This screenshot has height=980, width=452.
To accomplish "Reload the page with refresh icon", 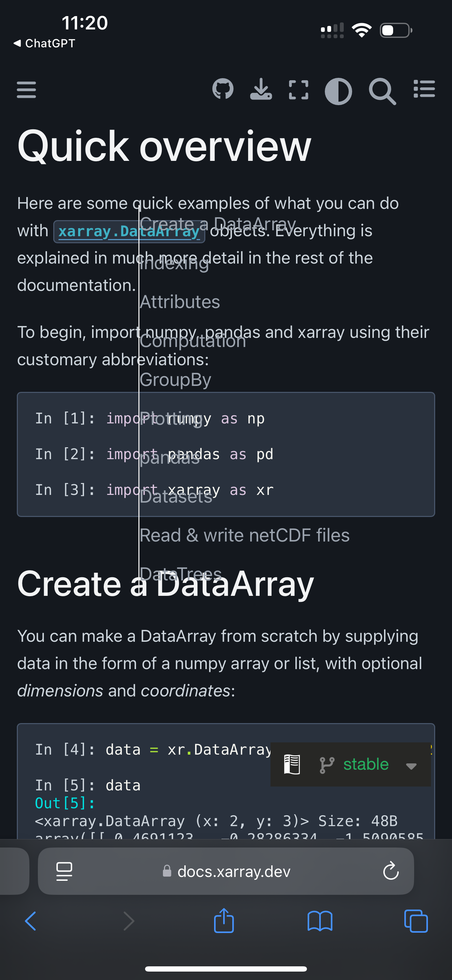I will click(x=390, y=871).
